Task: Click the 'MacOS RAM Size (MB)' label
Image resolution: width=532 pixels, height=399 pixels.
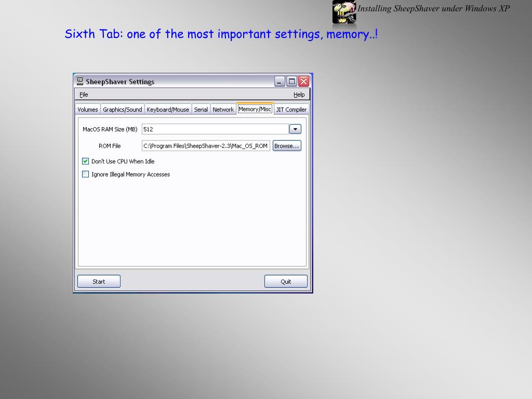Action: (110, 129)
